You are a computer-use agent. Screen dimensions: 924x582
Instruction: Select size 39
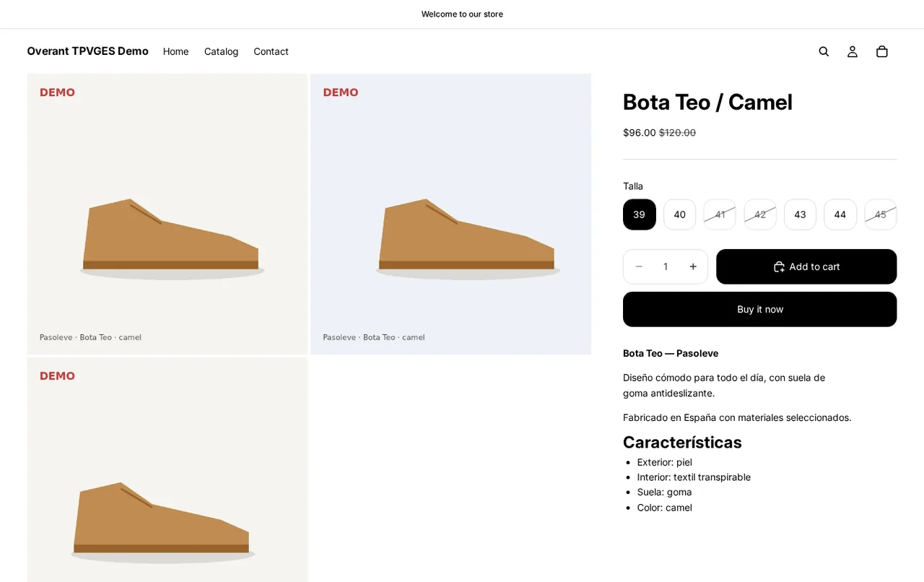(640, 214)
